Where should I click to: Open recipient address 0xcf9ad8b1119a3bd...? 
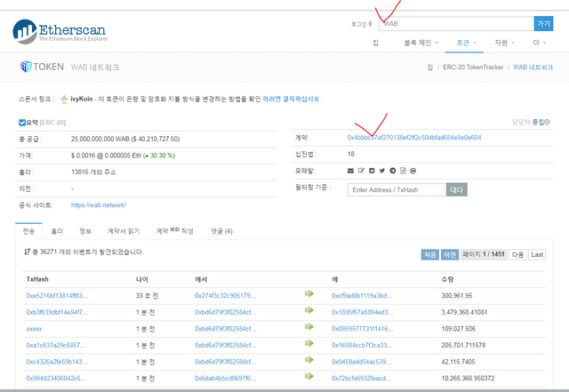pos(362,295)
